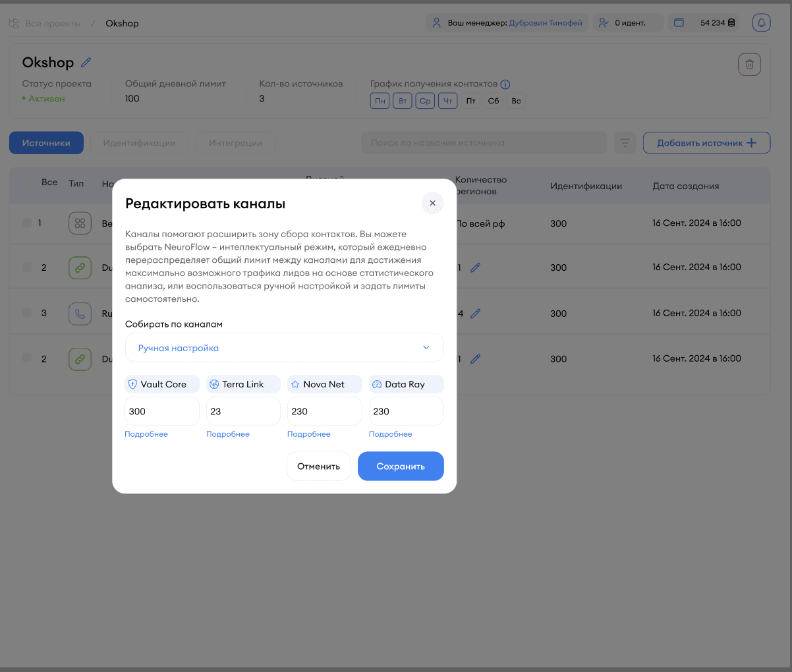Switch to the Интеграции tab
The height and width of the screenshot is (672, 792).
point(235,143)
